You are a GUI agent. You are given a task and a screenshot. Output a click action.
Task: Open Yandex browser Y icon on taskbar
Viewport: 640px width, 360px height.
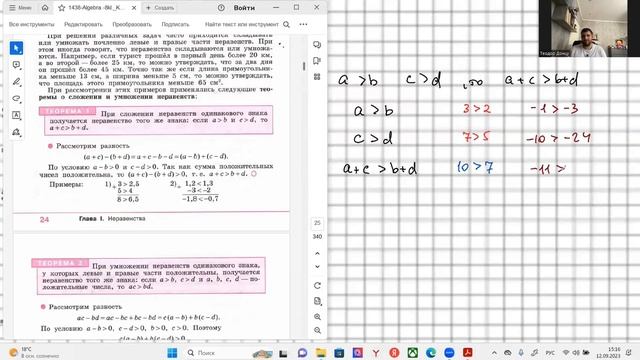click(376, 353)
